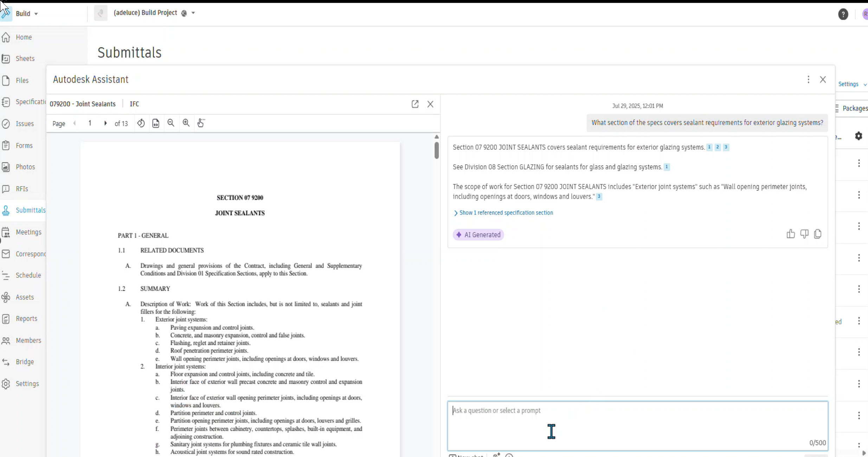Click citation 2 in first answer line
The width and height of the screenshot is (868, 457).
[x=718, y=147]
